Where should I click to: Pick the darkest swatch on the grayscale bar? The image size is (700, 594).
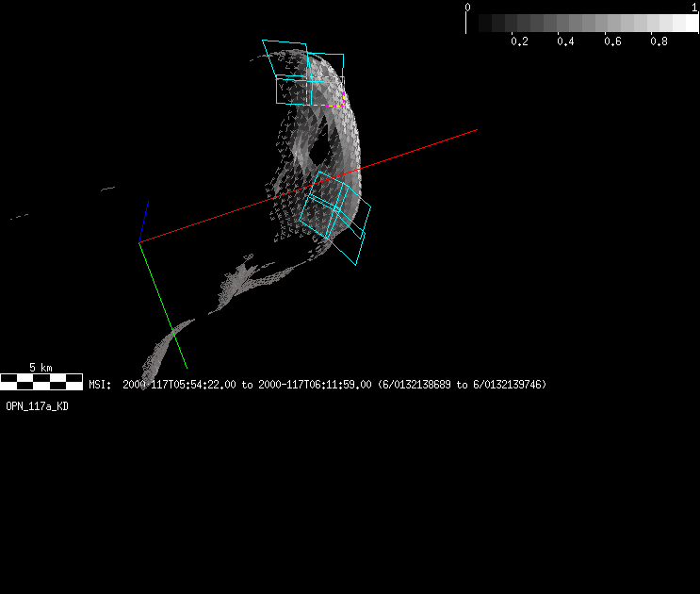(474, 24)
